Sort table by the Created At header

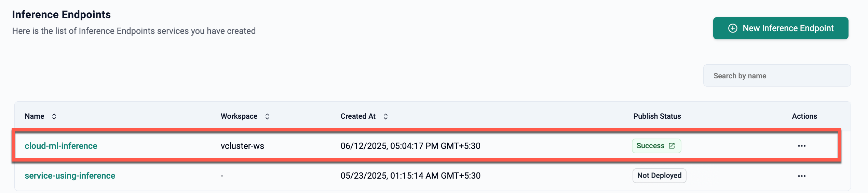click(x=358, y=116)
